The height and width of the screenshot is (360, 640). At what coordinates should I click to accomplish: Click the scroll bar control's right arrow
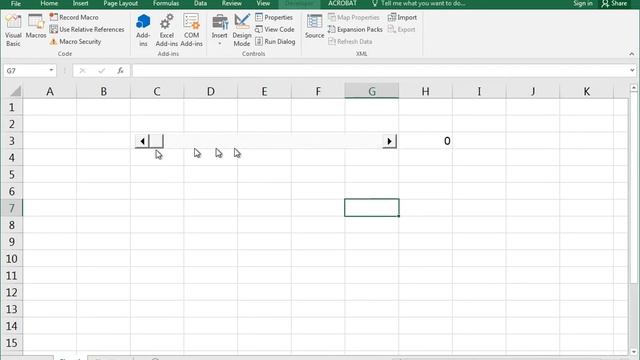pos(389,141)
